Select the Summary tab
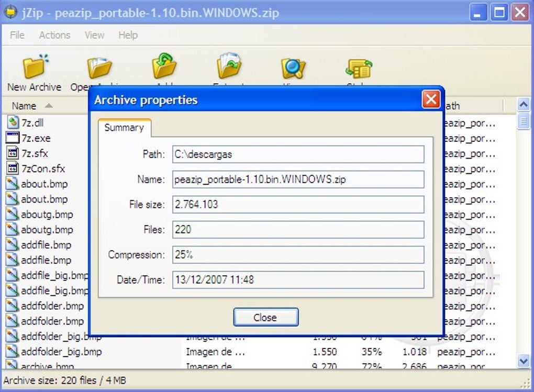The image size is (534, 392). pos(124,128)
